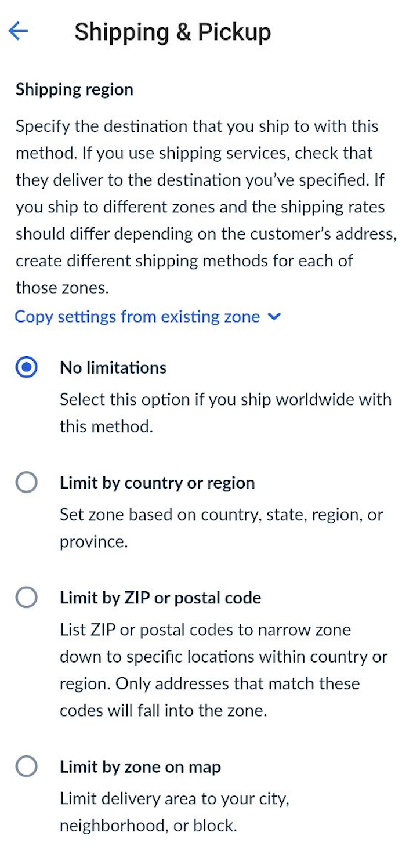Viewport: 413px width, 868px height.
Task: Go back using the arrow icon
Action: click(19, 31)
